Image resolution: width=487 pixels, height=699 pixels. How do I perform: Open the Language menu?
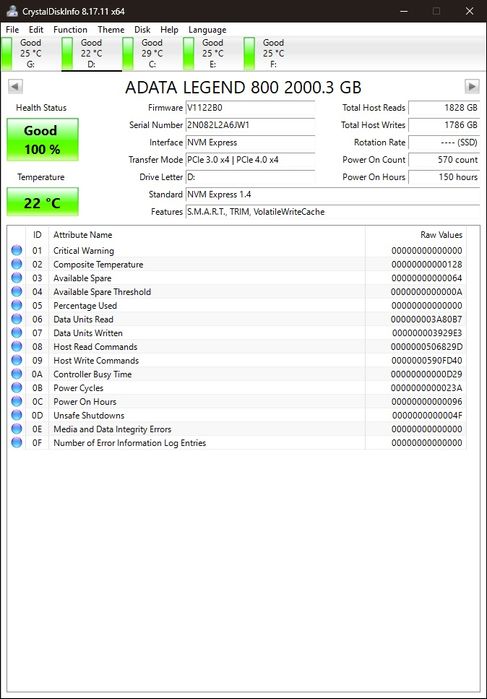207,29
